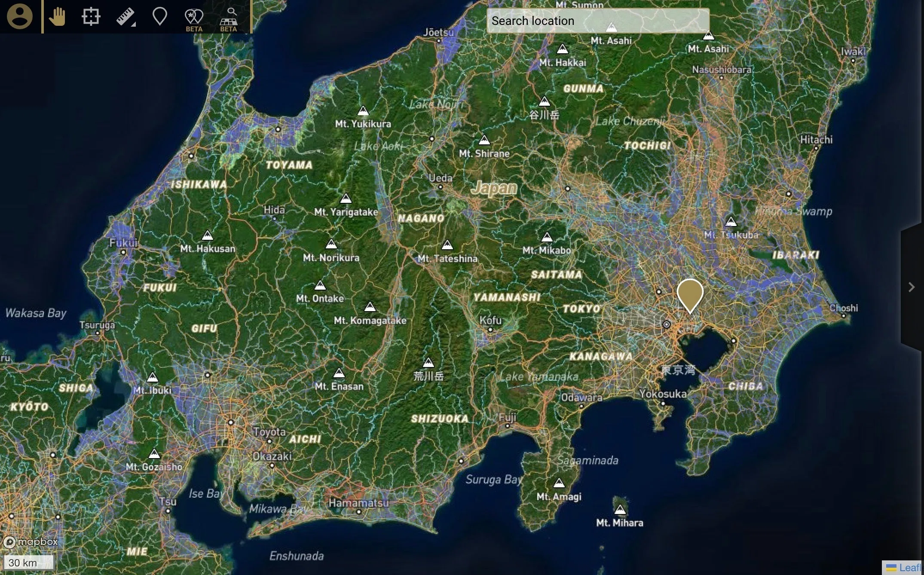Screen dimensions: 924x575
Task: Click the Mt. Amagi mountain icon
Action: (559, 483)
